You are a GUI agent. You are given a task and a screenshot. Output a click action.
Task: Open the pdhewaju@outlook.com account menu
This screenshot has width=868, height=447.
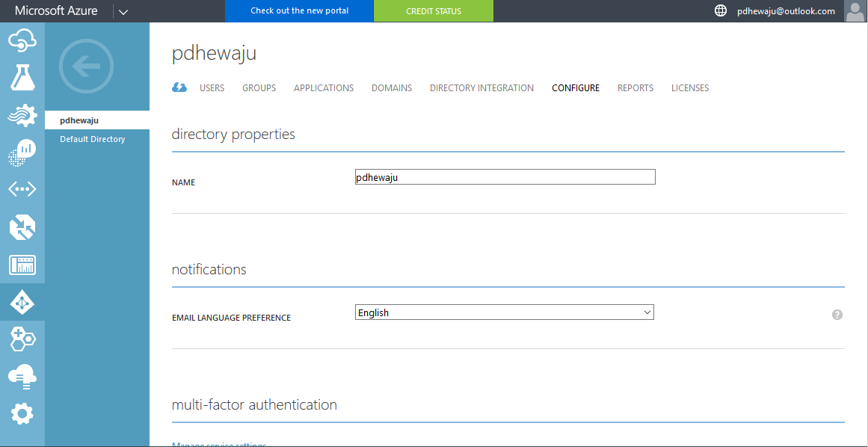tap(785, 11)
